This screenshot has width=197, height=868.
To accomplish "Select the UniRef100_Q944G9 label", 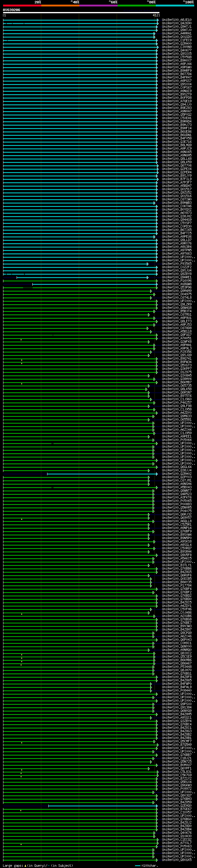I will pyautogui.click(x=177, y=220).
